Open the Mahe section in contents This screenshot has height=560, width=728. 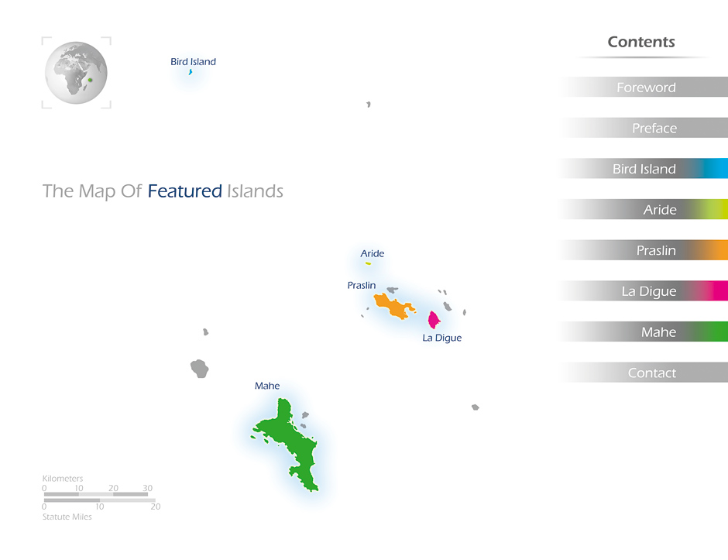(658, 332)
